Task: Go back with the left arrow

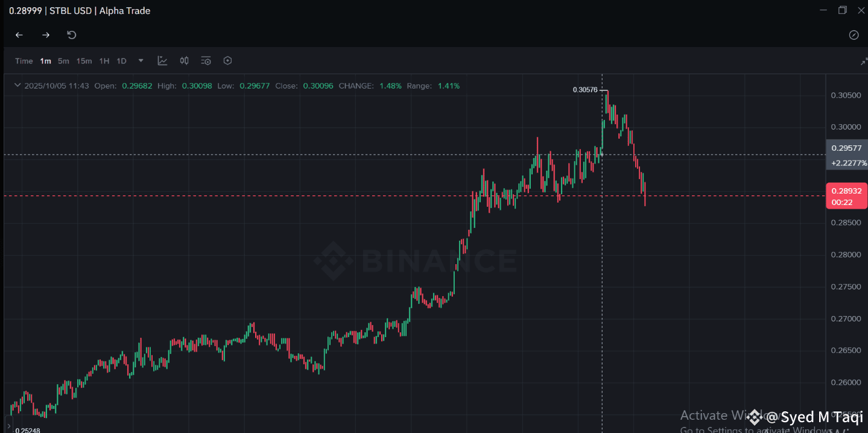Action: (19, 35)
